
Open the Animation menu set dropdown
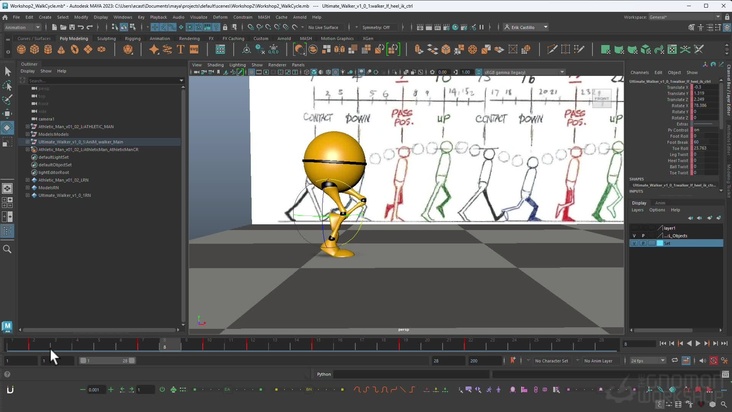(22, 27)
